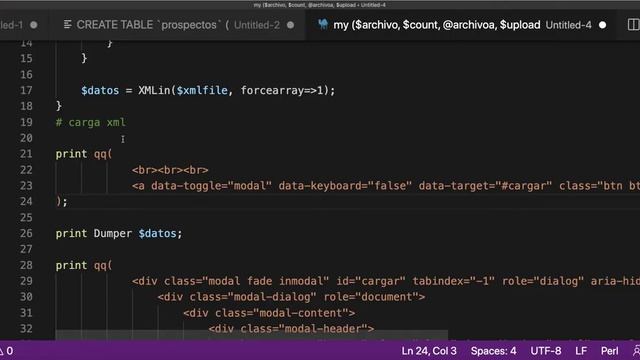The width and height of the screenshot is (640, 360).
Task: Click class="modal-content" on line 31
Action: tap(282, 313)
